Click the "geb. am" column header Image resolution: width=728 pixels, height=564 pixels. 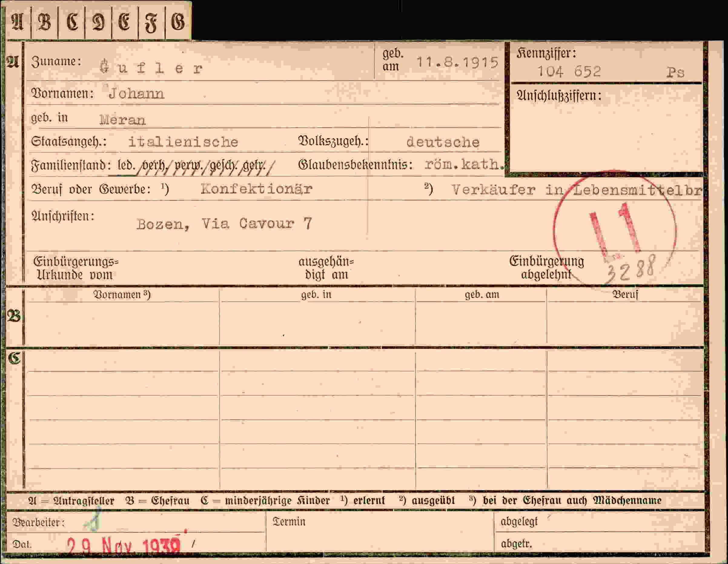click(x=482, y=295)
